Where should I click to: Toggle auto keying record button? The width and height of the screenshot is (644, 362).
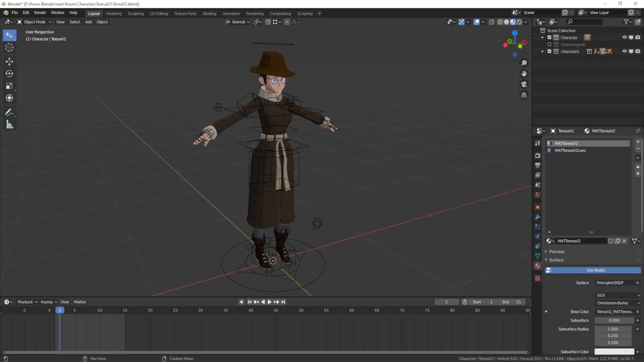241,302
